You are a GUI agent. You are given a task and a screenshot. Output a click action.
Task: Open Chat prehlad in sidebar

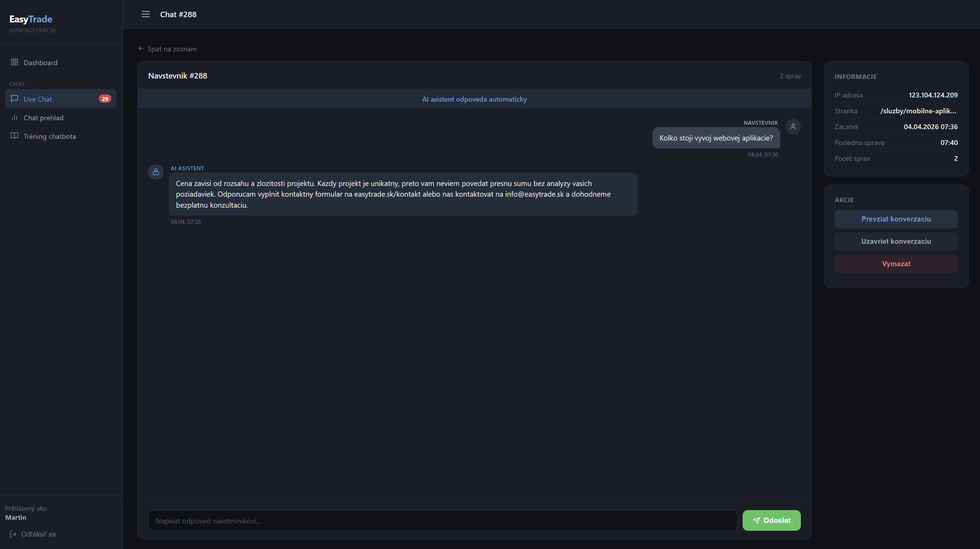pos(43,118)
